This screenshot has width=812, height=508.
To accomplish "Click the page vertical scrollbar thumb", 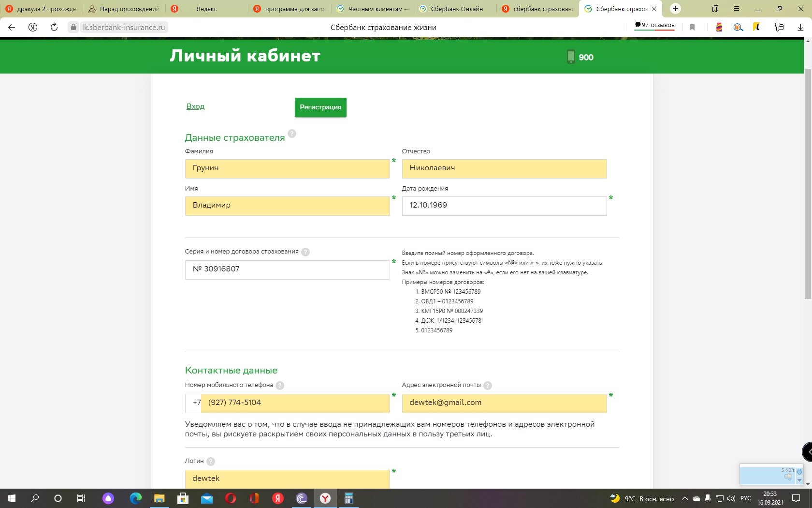I will click(x=808, y=184).
